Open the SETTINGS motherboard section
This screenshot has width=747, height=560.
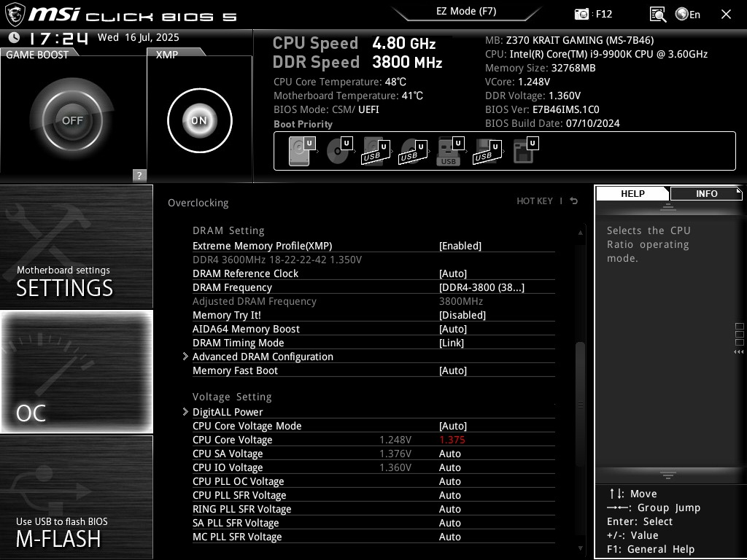(x=76, y=246)
